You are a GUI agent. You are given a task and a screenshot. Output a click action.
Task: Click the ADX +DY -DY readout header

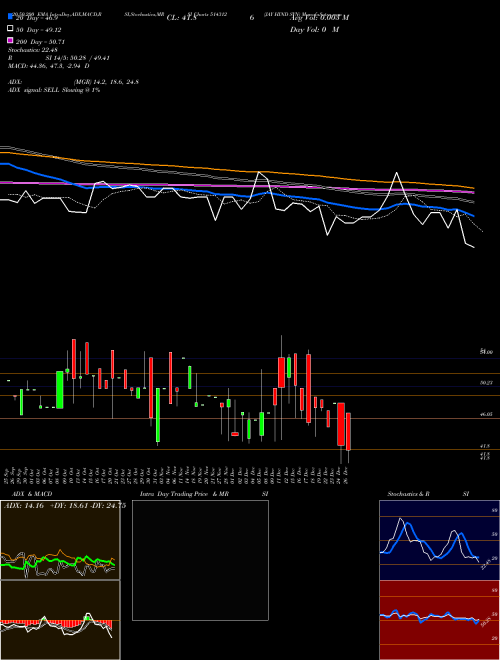(x=65, y=506)
